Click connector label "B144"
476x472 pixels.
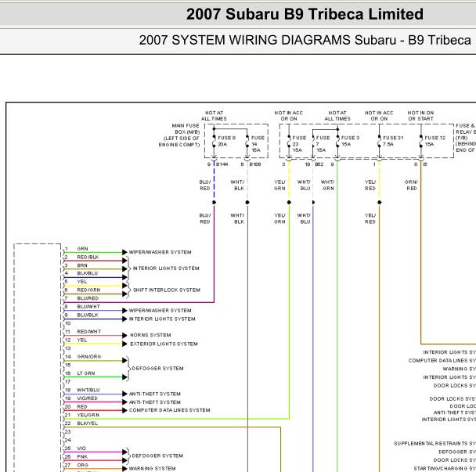pos(222,164)
